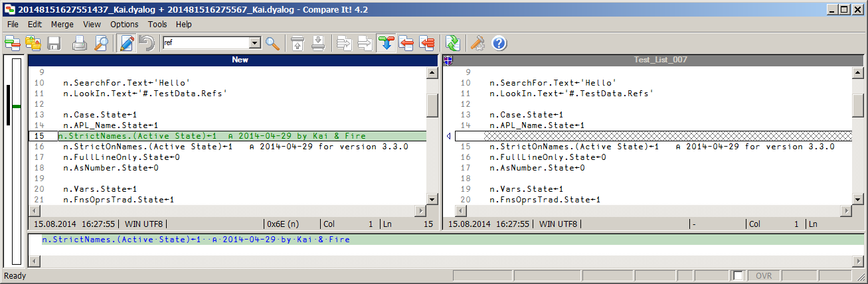Image resolution: width=868 pixels, height=284 pixels.
Task: Click the print icon in toolbar
Action: 80,44
